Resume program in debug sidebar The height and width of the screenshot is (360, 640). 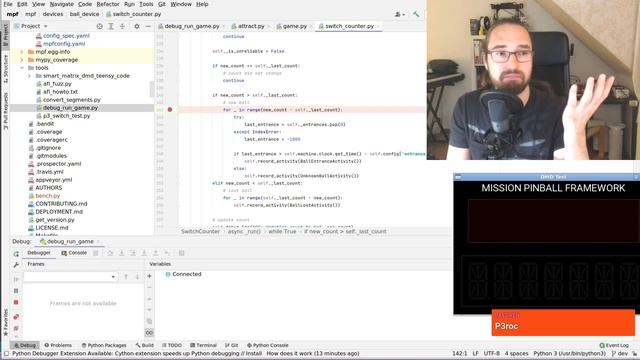click(x=16, y=279)
